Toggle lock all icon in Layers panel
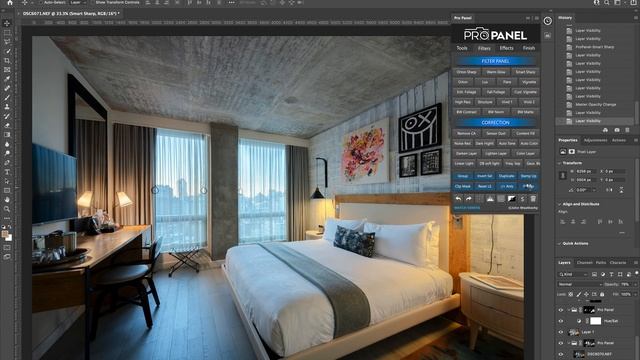Image resolution: width=640 pixels, height=360 pixels. click(x=602, y=294)
